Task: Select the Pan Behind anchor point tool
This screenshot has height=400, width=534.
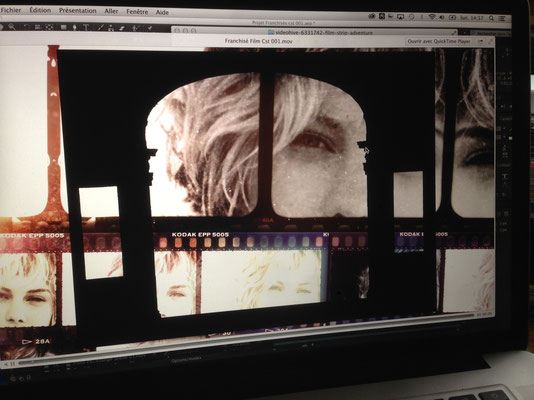Action: 49,27
